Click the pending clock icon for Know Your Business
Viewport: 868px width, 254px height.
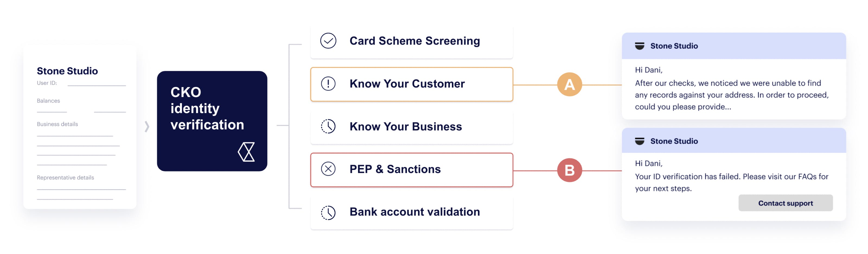pos(328,126)
